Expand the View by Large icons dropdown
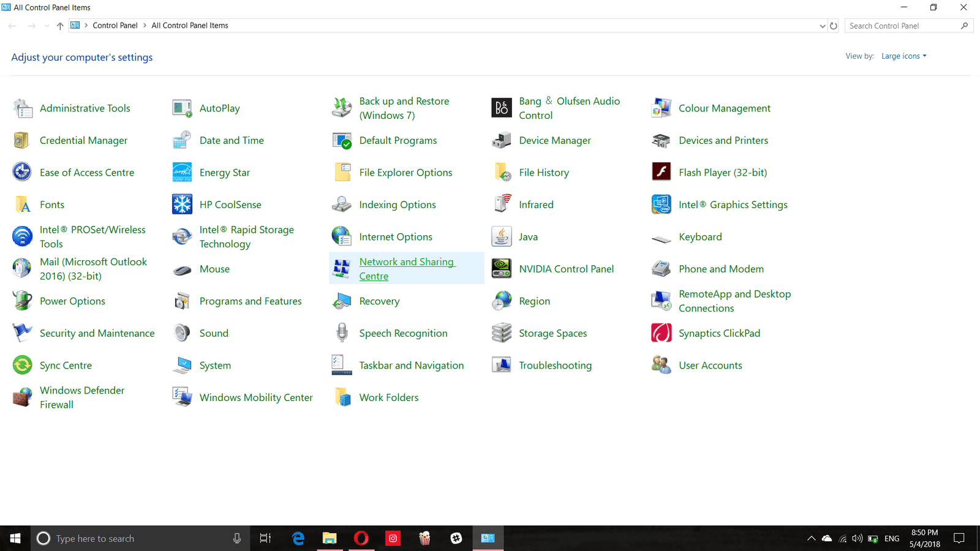980x551 pixels. (x=903, y=56)
